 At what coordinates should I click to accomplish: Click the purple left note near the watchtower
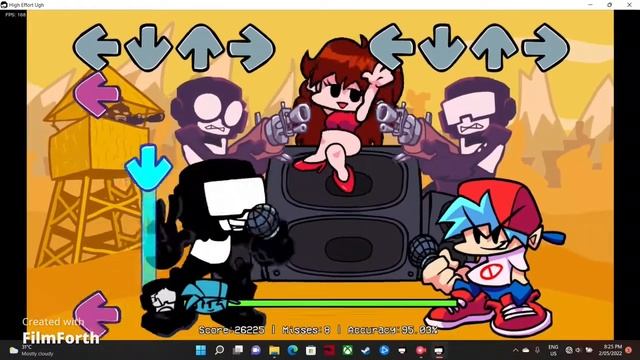point(97,95)
